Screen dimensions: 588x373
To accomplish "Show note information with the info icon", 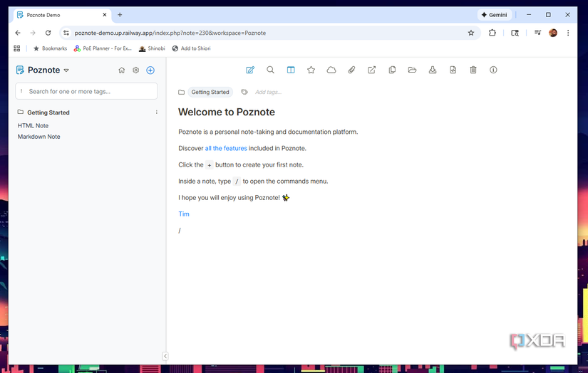I will (x=493, y=70).
